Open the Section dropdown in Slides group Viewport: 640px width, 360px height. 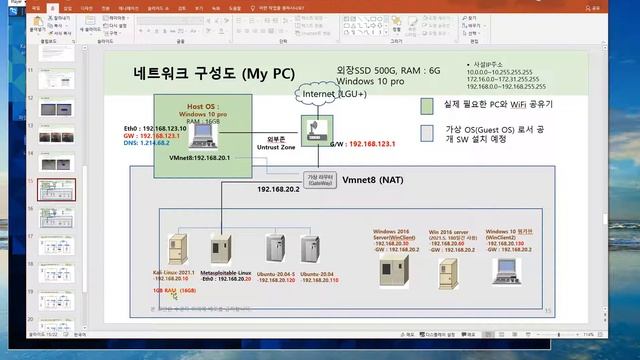[112, 33]
